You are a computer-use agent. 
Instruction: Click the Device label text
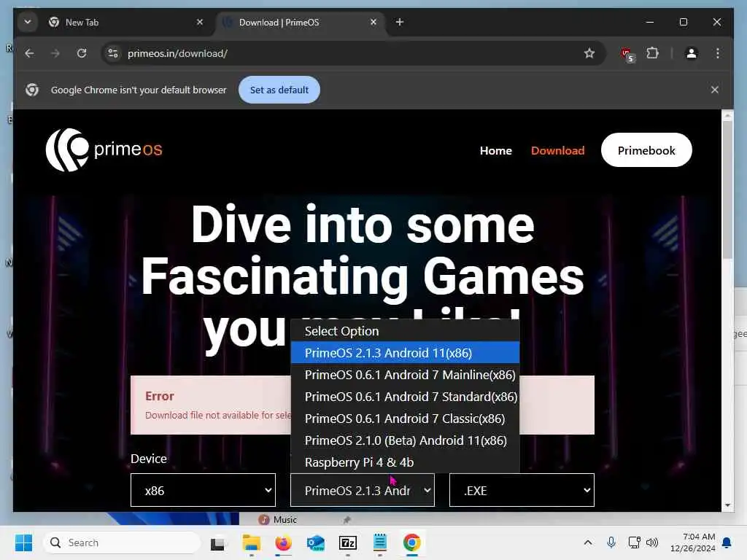click(149, 459)
